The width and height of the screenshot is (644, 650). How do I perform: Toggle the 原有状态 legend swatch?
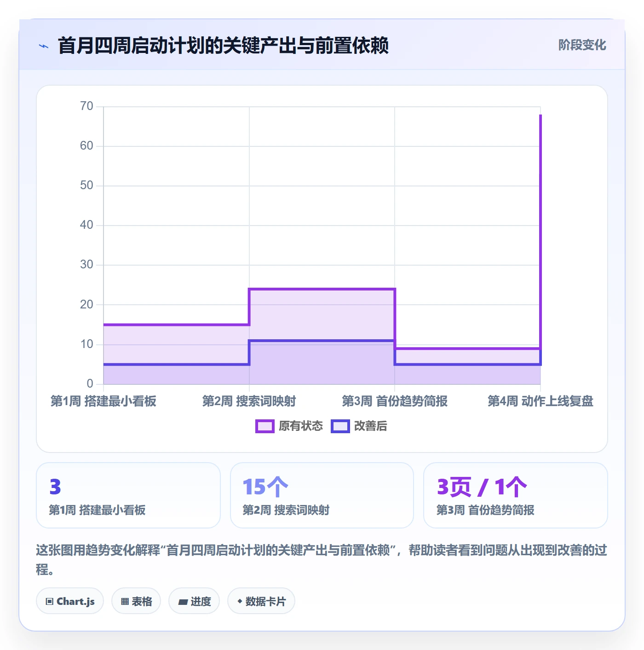pyautogui.click(x=264, y=426)
